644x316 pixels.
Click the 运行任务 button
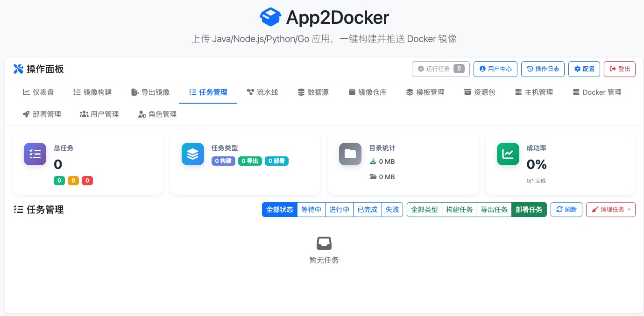click(x=441, y=69)
